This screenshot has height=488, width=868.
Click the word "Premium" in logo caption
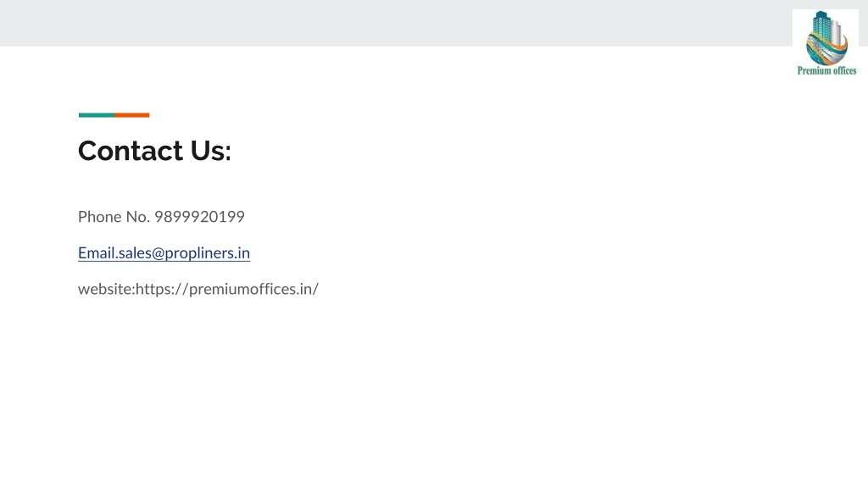(814, 70)
